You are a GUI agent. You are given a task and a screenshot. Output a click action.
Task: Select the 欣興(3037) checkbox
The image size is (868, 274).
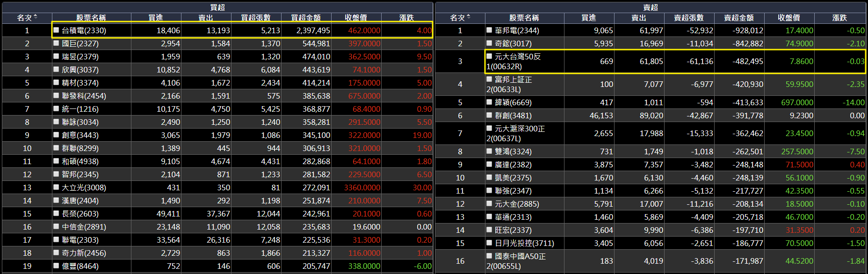[x=57, y=69]
